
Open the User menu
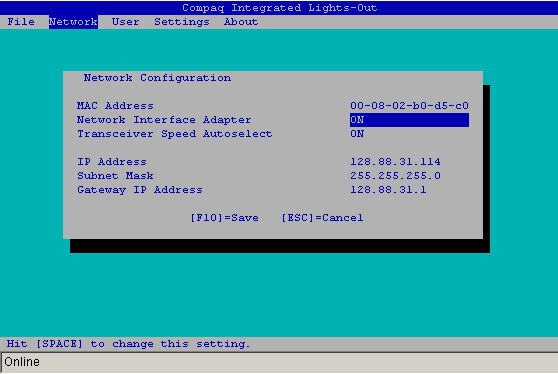(x=125, y=22)
